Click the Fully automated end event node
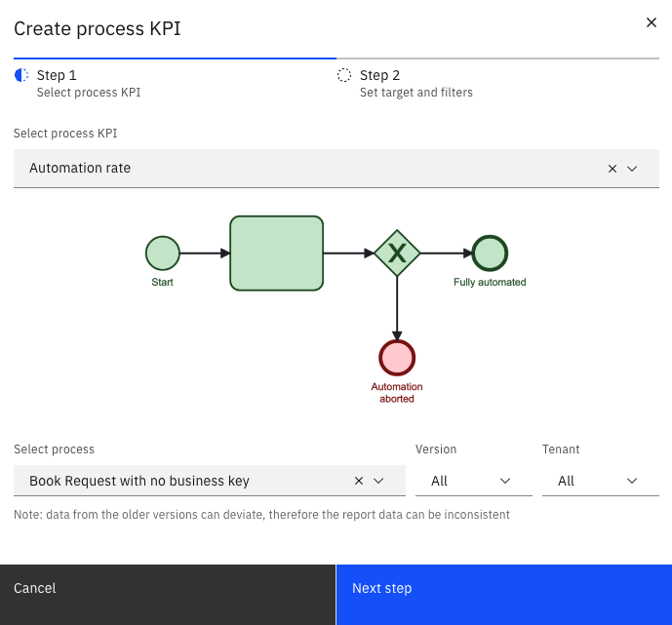The image size is (672, 625). tap(490, 254)
